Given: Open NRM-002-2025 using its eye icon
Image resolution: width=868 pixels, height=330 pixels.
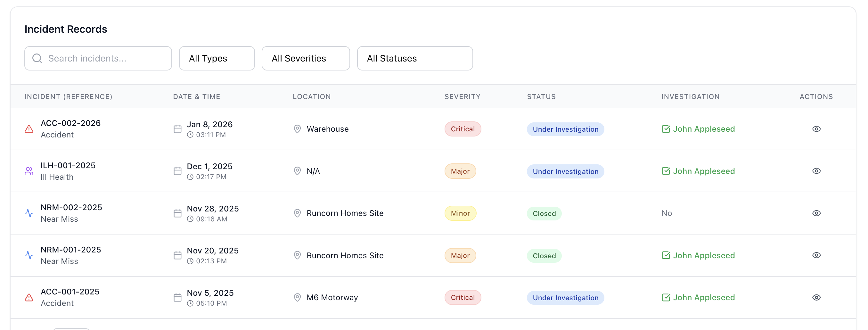Looking at the screenshot, I should (816, 213).
